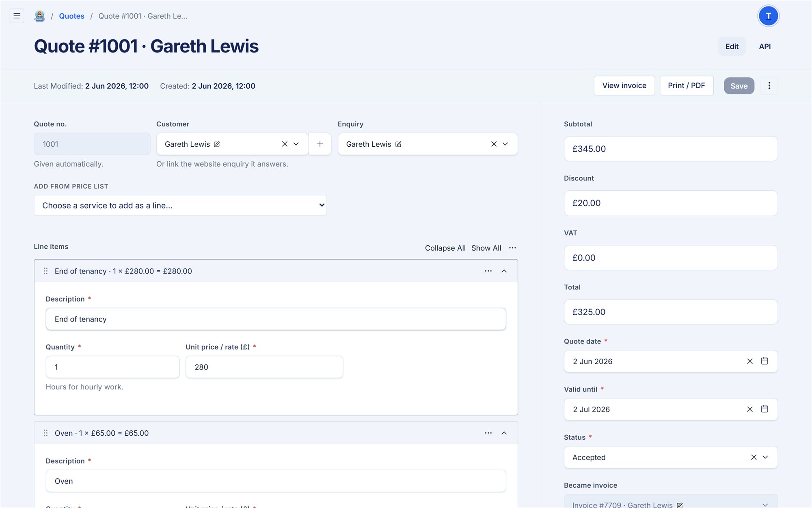Screen dimensions: 812x508
Task: Edit the linked Invoice #7709 record icon
Action: click(680, 505)
